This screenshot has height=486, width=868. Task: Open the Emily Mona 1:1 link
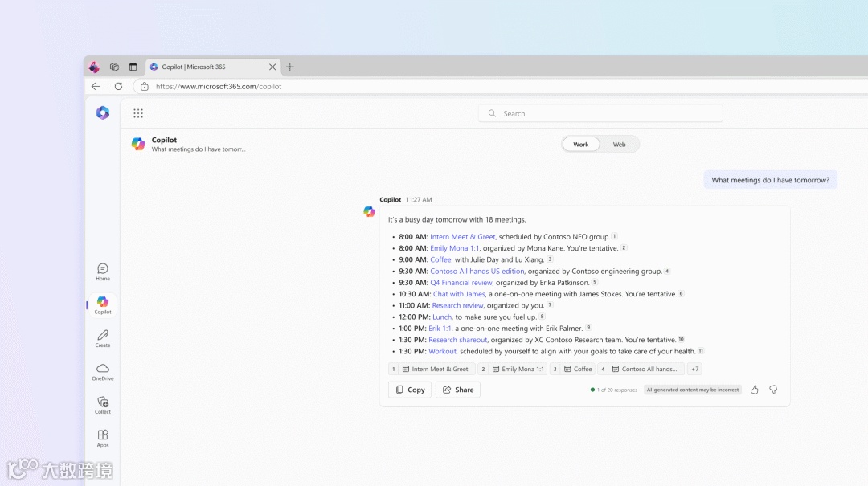(x=454, y=248)
